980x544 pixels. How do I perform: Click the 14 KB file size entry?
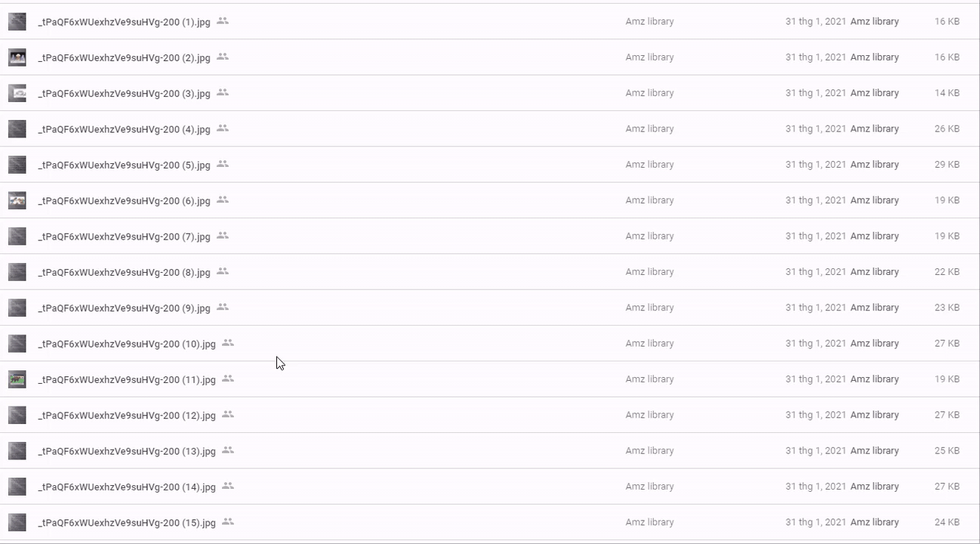point(947,93)
